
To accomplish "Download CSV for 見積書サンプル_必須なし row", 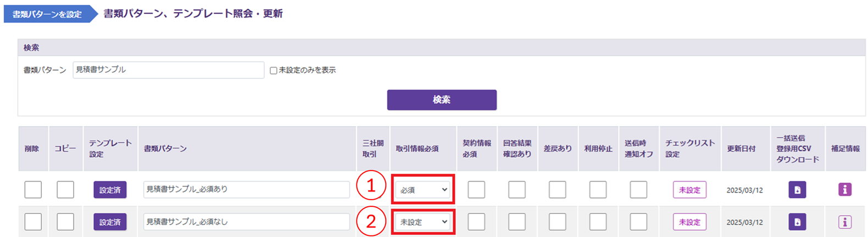I will pyautogui.click(x=797, y=222).
